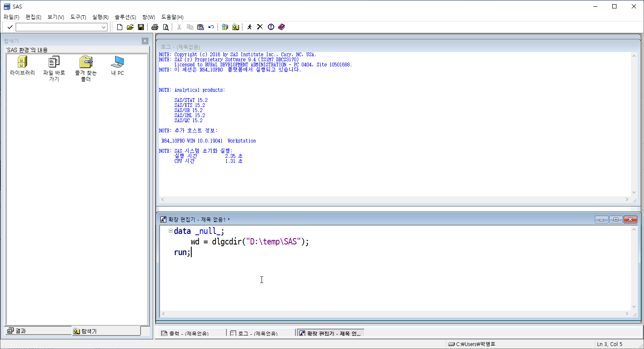Click the SAS/ETS 15.2 log line

190,105
